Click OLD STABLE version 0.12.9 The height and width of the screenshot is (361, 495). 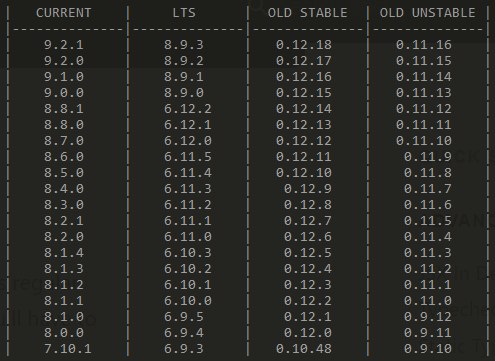pyautogui.click(x=308, y=189)
